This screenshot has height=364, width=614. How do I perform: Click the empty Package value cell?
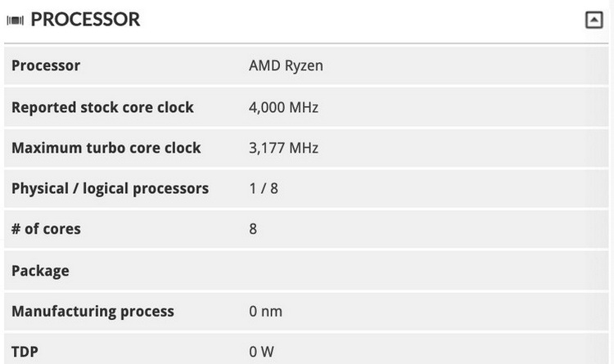click(x=425, y=271)
